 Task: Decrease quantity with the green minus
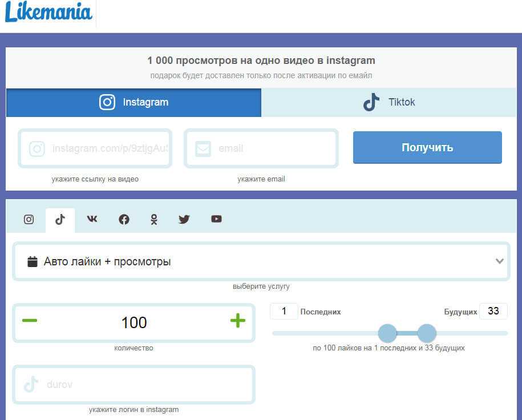(x=30, y=321)
